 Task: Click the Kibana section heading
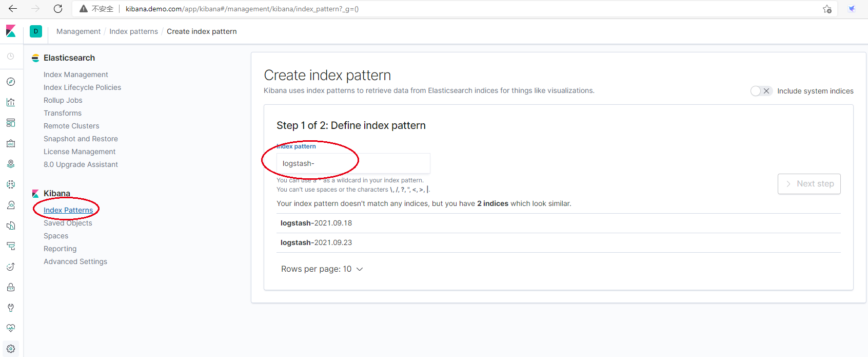click(57, 194)
